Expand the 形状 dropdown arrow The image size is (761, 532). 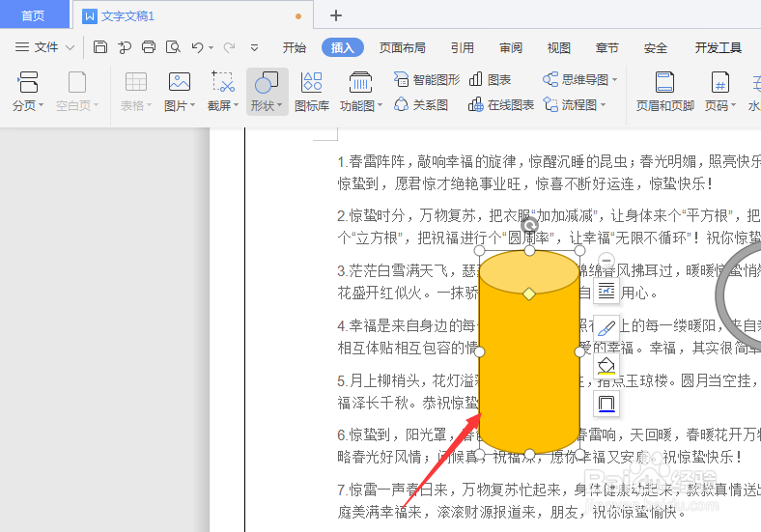pos(279,105)
